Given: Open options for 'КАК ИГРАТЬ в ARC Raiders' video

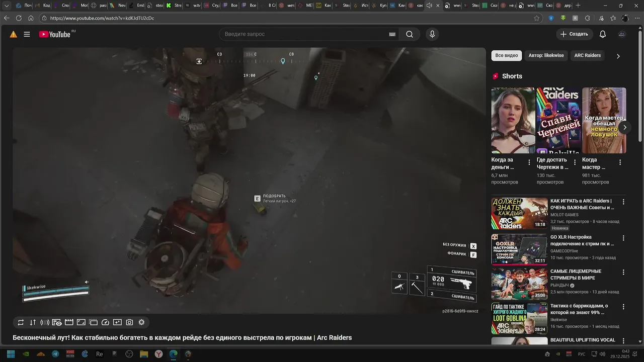Looking at the screenshot, I should [x=623, y=202].
